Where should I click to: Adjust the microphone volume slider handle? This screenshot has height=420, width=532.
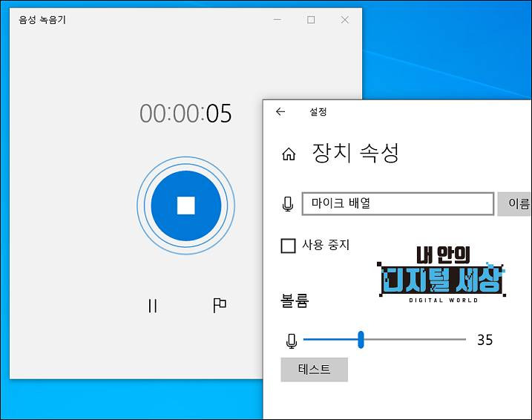click(x=361, y=340)
